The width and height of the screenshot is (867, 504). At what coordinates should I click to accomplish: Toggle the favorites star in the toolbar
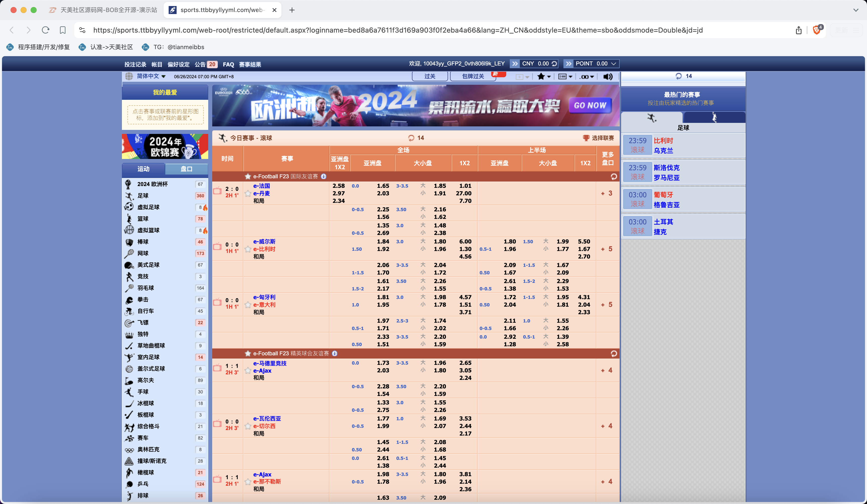pyautogui.click(x=542, y=76)
